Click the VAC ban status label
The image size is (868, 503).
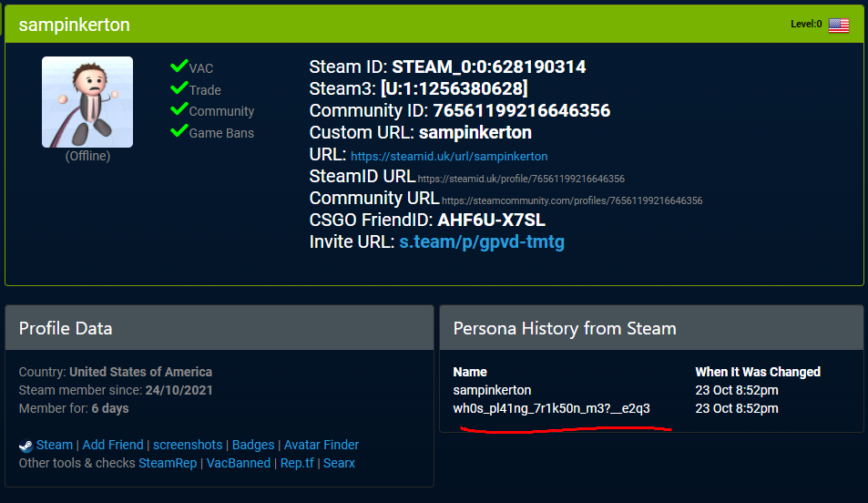pyautogui.click(x=201, y=68)
